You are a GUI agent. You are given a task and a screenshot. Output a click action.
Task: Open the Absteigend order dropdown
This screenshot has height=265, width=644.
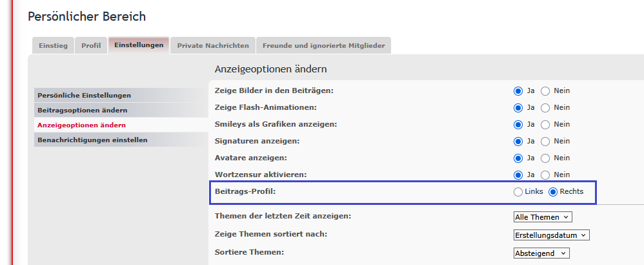(x=541, y=253)
